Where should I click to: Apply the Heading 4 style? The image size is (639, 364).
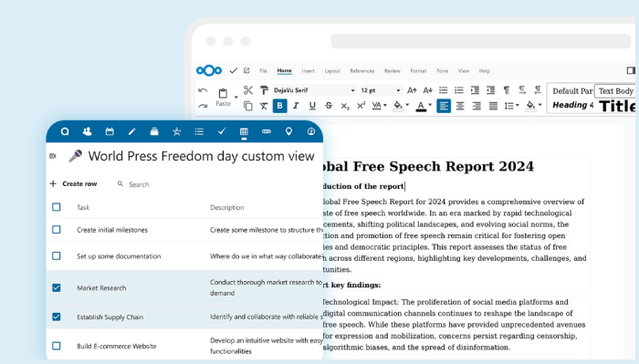(x=572, y=105)
